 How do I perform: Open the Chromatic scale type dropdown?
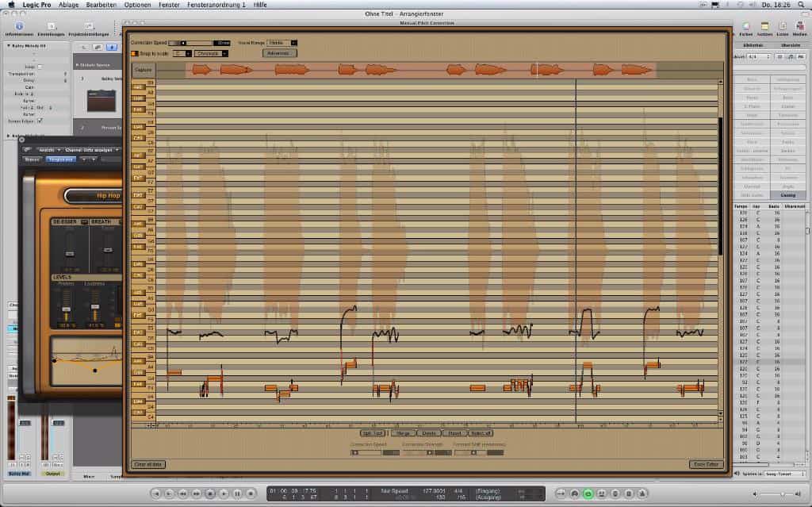211,53
